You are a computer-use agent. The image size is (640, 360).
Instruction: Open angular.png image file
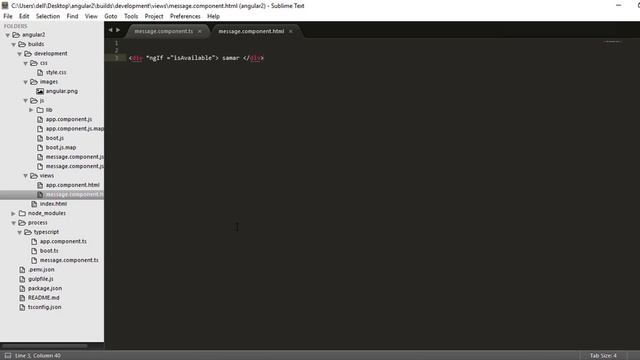[62, 91]
